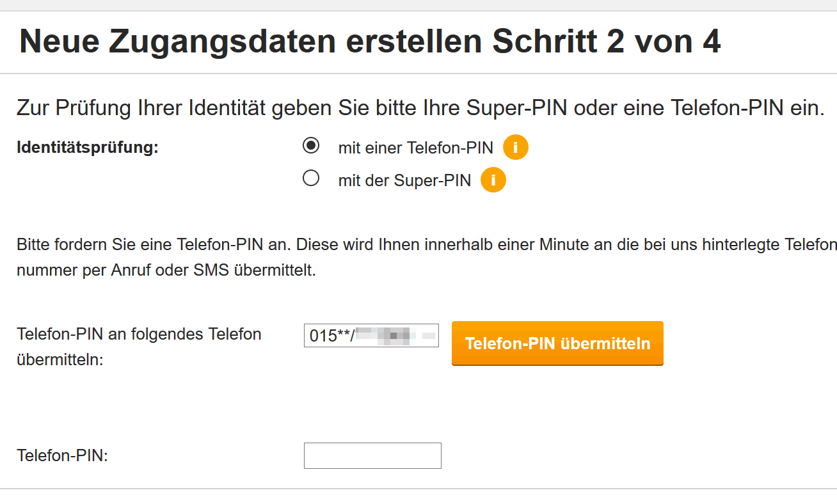Click the blurred digits of the phone number
The height and width of the screenshot is (504, 837).
(397, 335)
